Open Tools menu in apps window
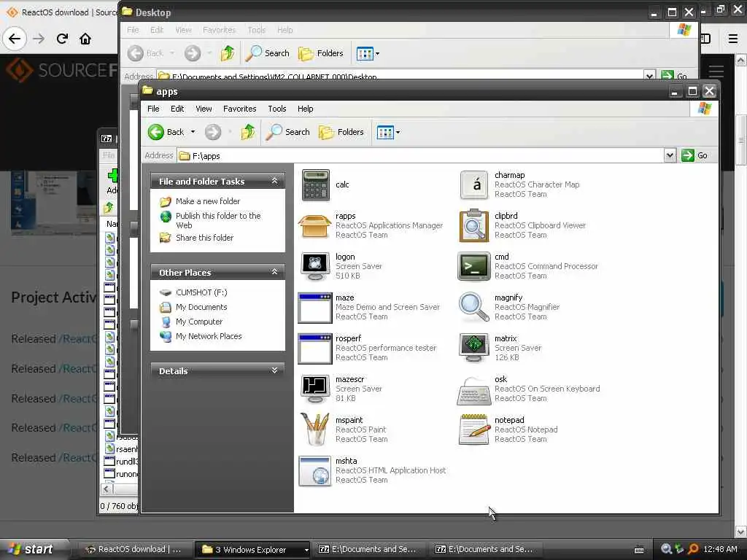747x560 pixels. pyautogui.click(x=276, y=109)
